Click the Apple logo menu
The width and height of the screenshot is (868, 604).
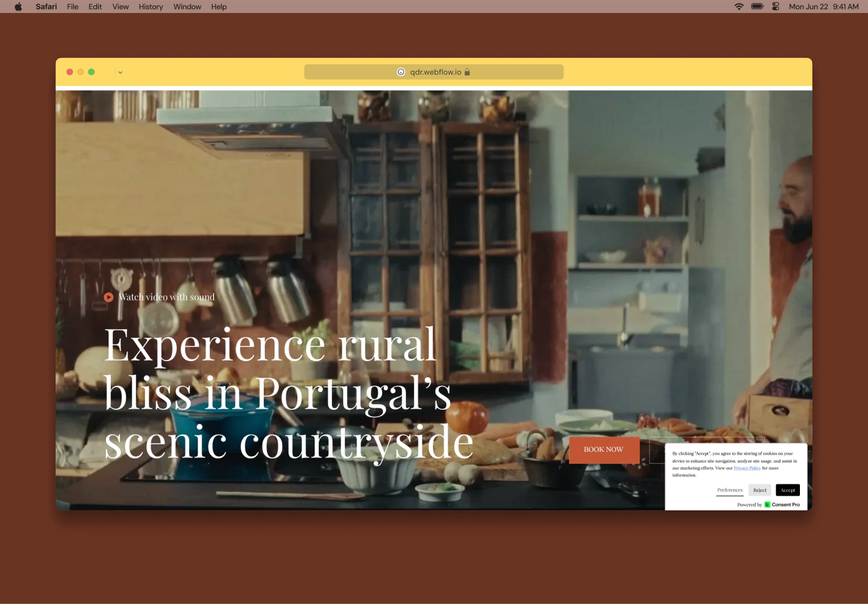(18, 7)
